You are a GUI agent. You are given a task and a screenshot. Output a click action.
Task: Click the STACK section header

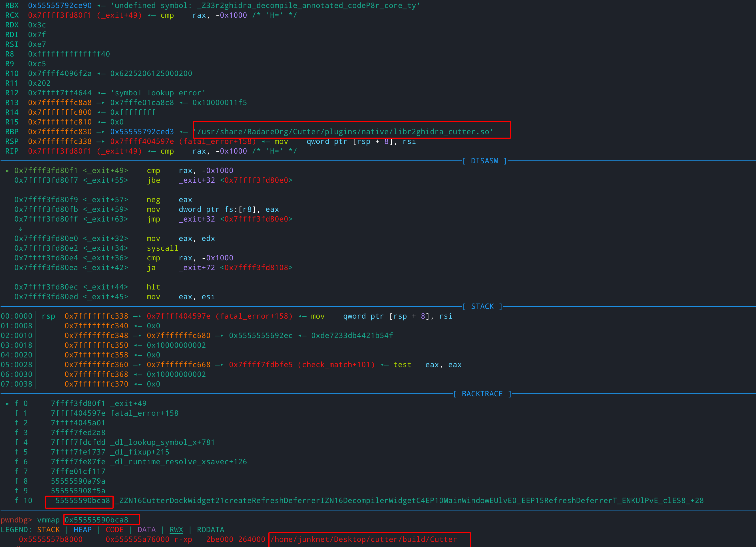click(482, 306)
